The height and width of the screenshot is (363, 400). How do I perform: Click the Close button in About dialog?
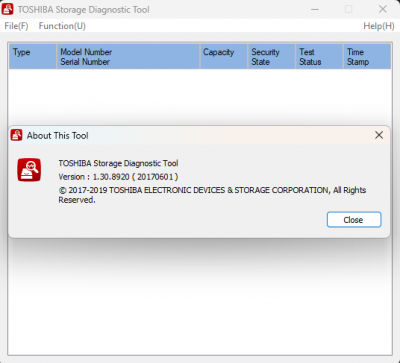pyautogui.click(x=354, y=220)
